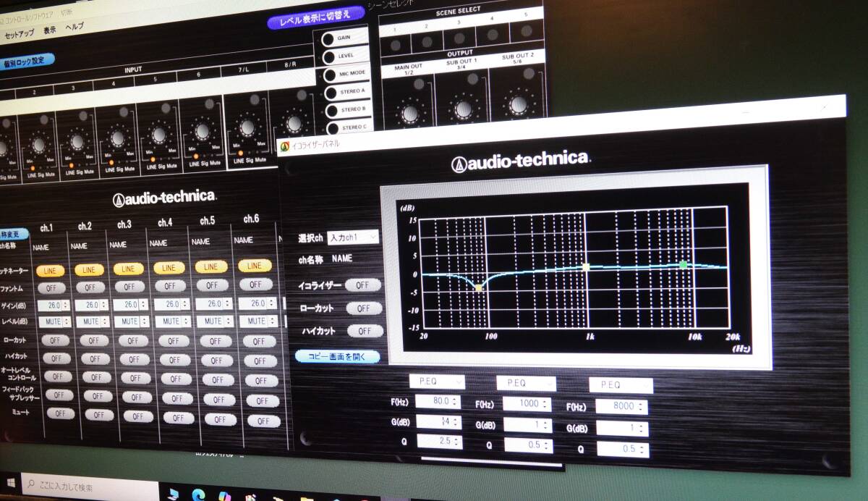Click the round MIC MODE indicator
The width and height of the screenshot is (868, 501).
tap(329, 75)
